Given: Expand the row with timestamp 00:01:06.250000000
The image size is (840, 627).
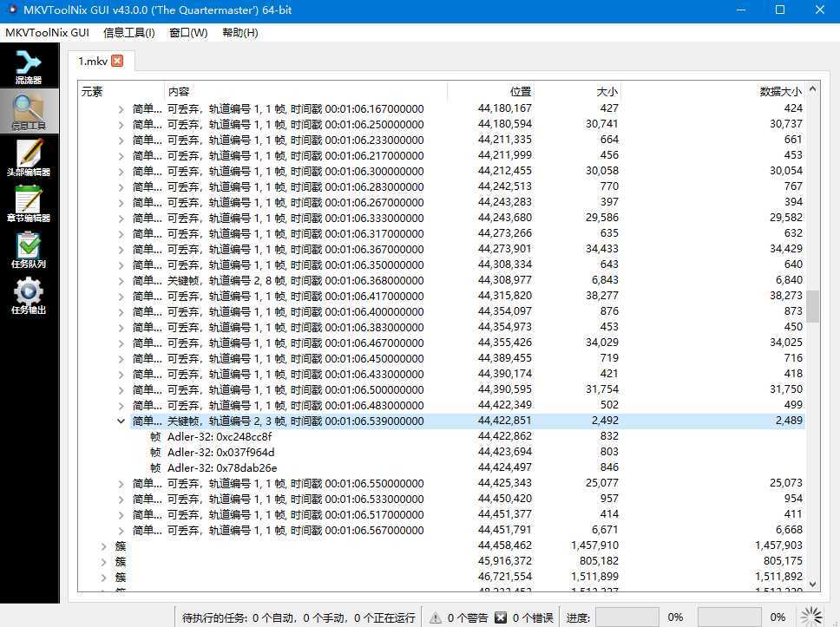Looking at the screenshot, I should click(x=121, y=125).
